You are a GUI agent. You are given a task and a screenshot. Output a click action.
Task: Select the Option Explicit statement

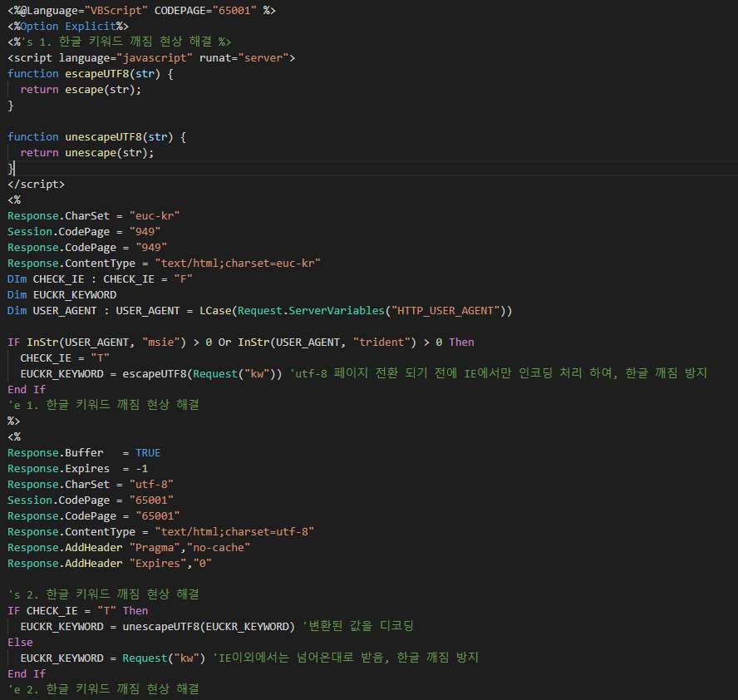click(x=68, y=27)
